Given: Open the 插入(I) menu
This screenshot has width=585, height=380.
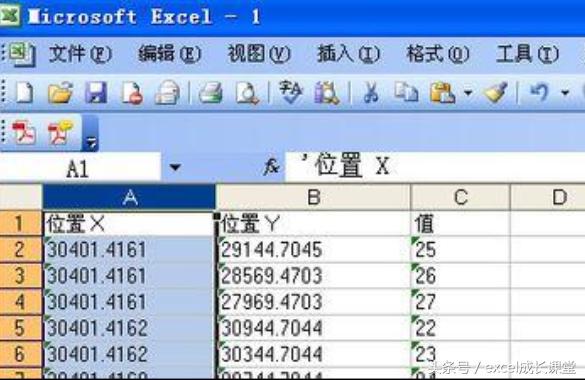Looking at the screenshot, I should (348, 54).
